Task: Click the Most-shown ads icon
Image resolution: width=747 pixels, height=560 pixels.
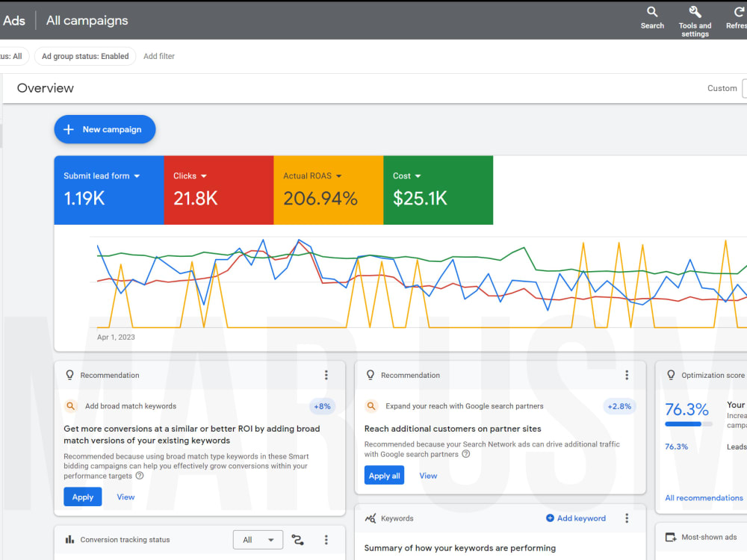Action: pos(671,537)
